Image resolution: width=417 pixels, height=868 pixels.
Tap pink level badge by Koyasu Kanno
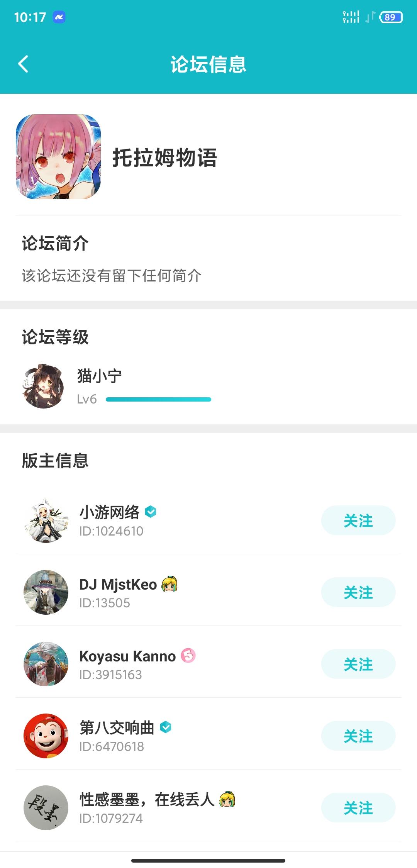[188, 656]
